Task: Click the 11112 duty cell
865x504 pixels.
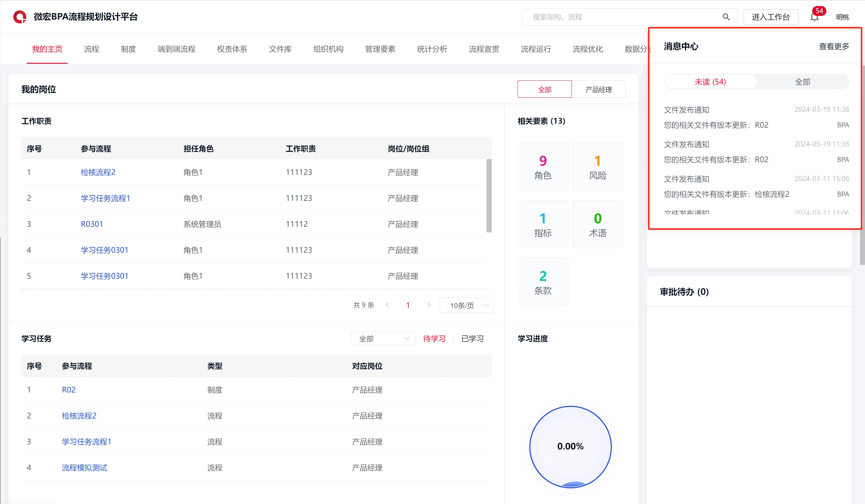Action: 297,224
